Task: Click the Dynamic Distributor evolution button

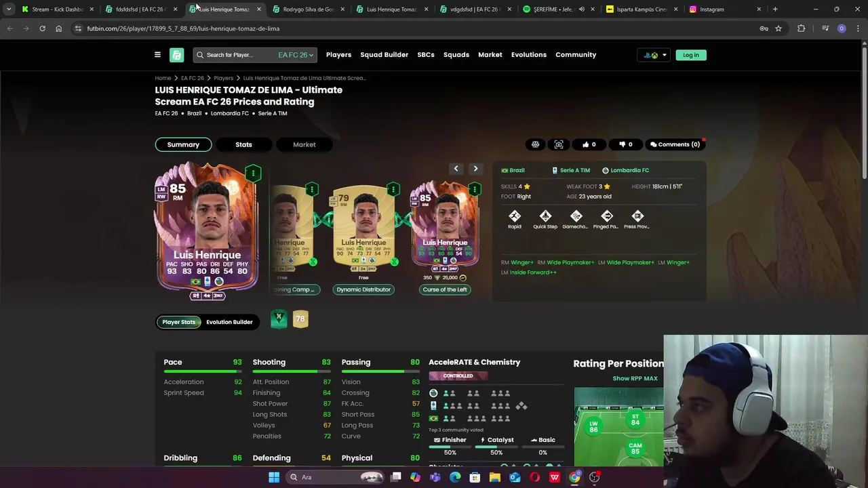Action: coord(363,289)
